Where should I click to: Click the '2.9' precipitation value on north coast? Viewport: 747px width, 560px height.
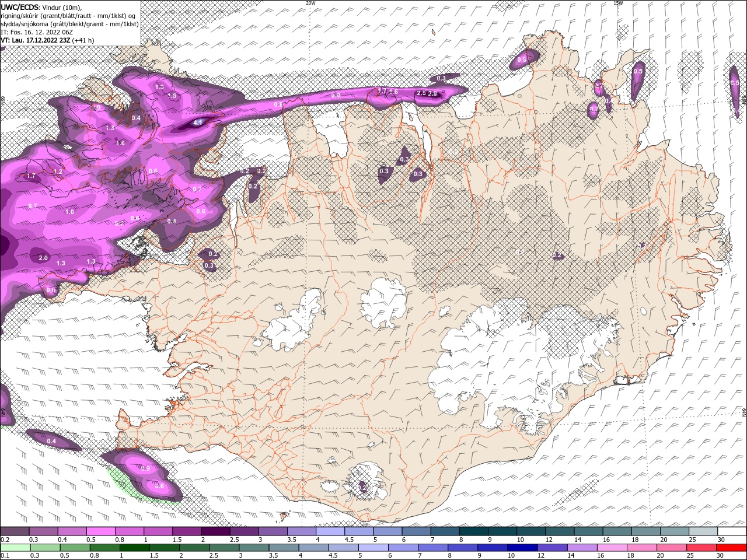click(432, 93)
